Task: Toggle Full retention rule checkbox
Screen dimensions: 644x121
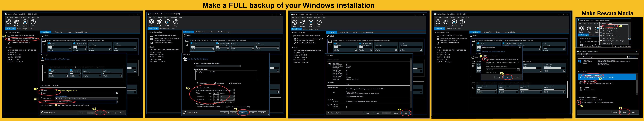Action: [x=197, y=93]
